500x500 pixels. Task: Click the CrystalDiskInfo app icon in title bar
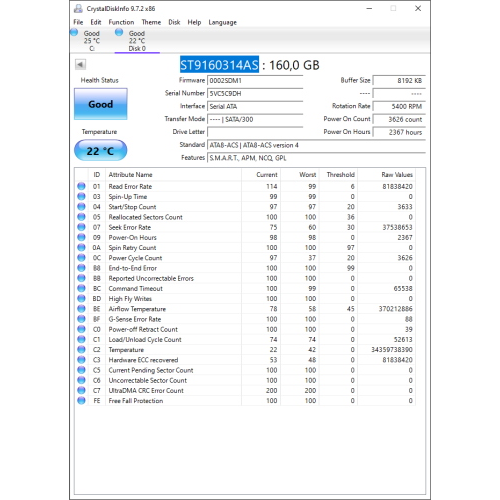[78, 9]
